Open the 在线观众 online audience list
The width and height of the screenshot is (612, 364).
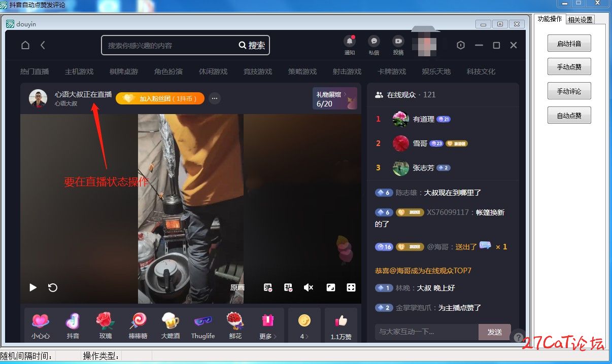click(405, 95)
